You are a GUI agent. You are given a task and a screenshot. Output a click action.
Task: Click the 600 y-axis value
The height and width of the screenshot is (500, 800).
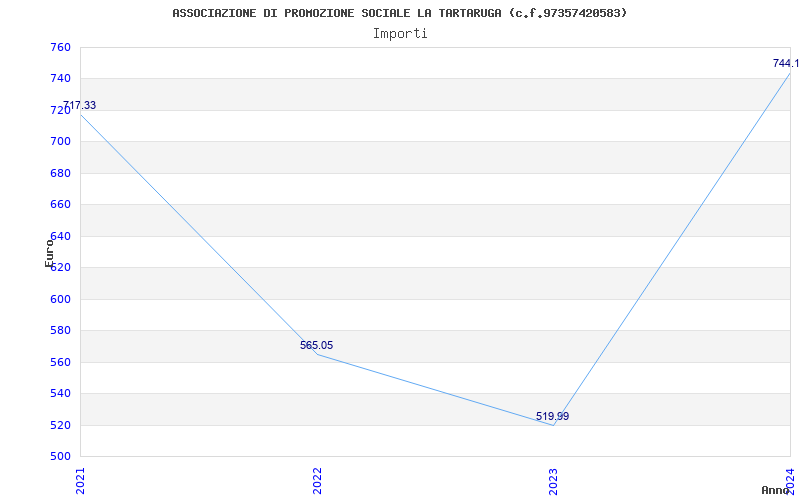click(60, 299)
